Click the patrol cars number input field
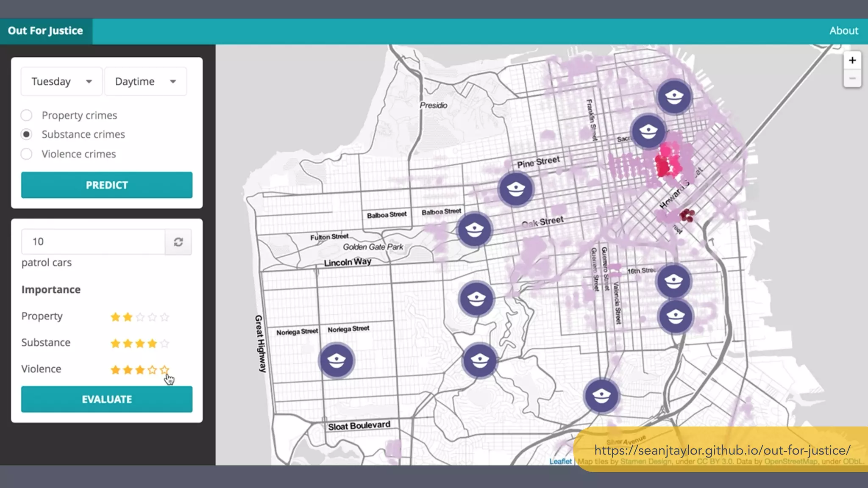The height and width of the screenshot is (488, 868). (93, 242)
